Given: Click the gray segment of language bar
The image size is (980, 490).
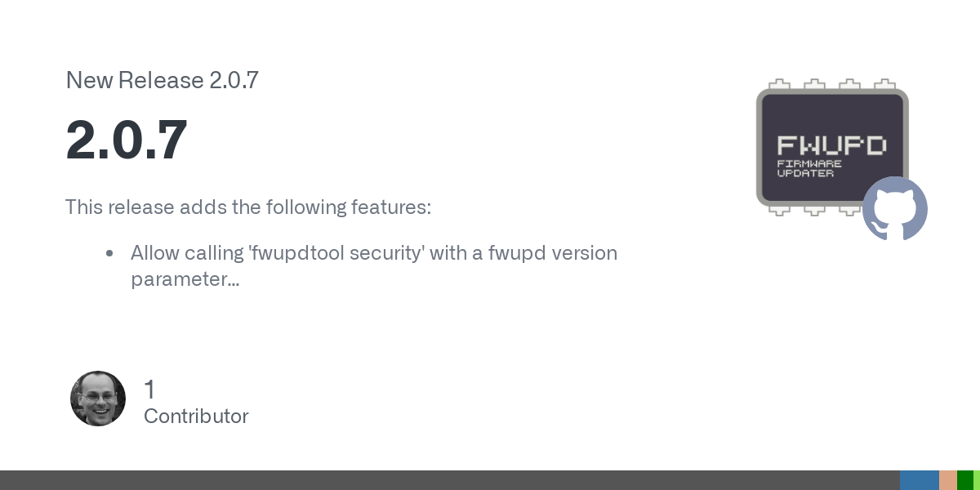Looking at the screenshot, I should point(449,480).
